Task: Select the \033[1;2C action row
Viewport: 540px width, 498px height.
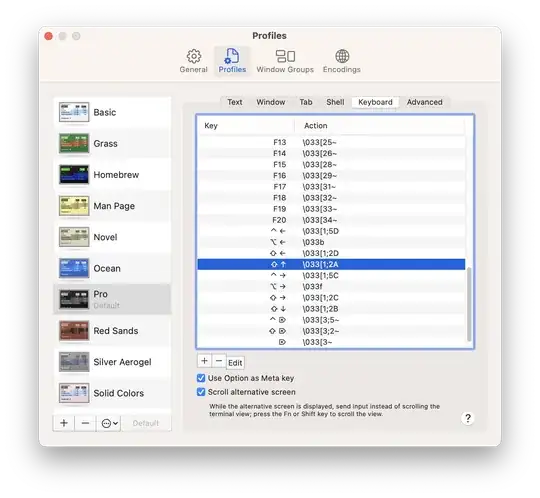Action: click(x=331, y=298)
